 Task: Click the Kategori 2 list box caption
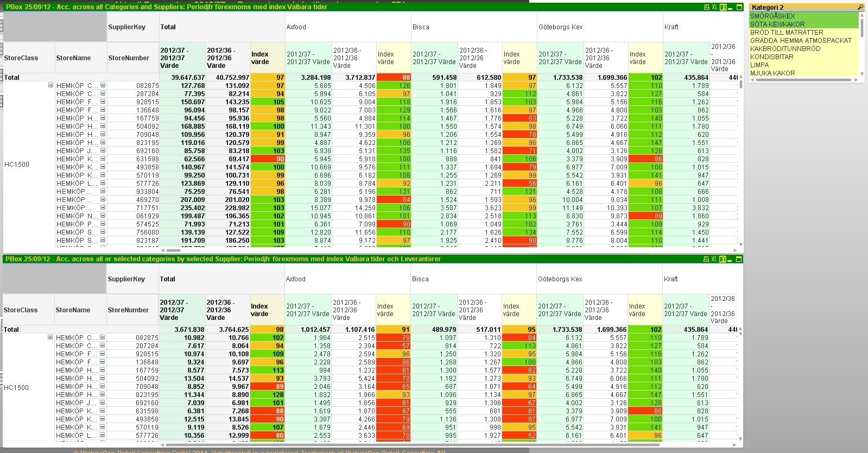803,7
